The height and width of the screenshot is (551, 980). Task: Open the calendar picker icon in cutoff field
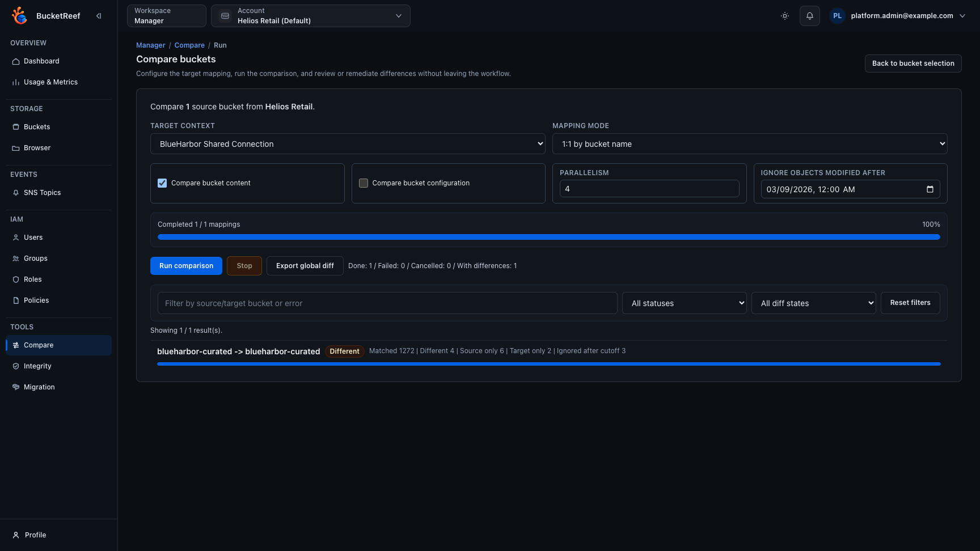click(930, 189)
